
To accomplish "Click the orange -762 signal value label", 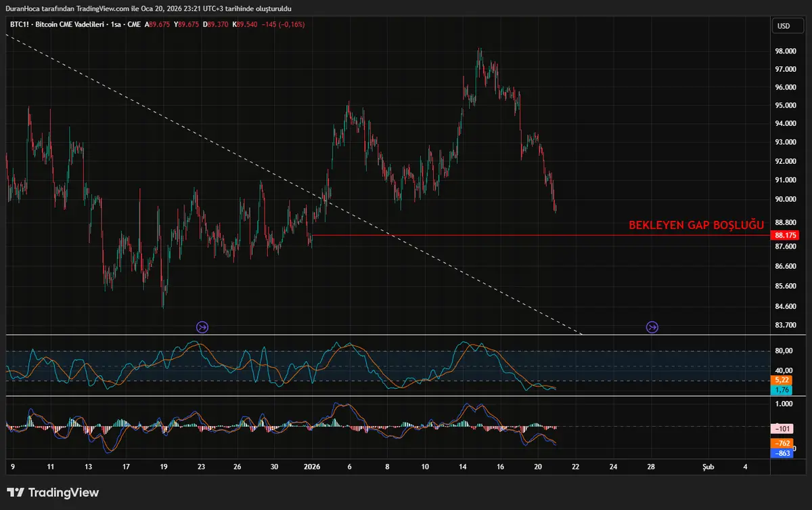I will [x=783, y=443].
